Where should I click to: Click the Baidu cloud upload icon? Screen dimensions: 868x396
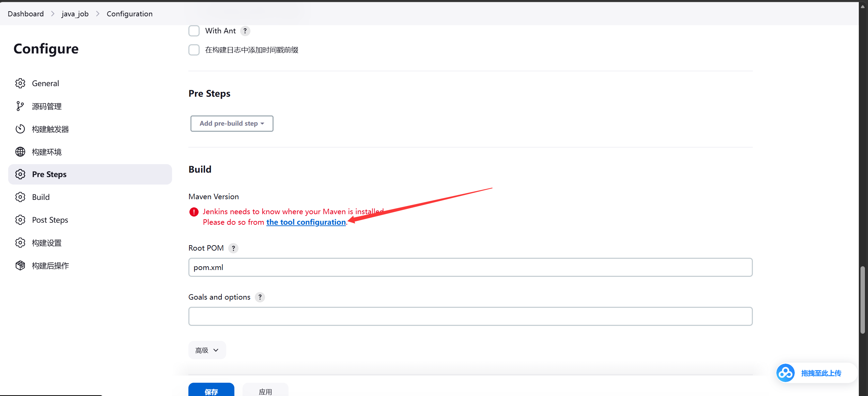click(786, 373)
